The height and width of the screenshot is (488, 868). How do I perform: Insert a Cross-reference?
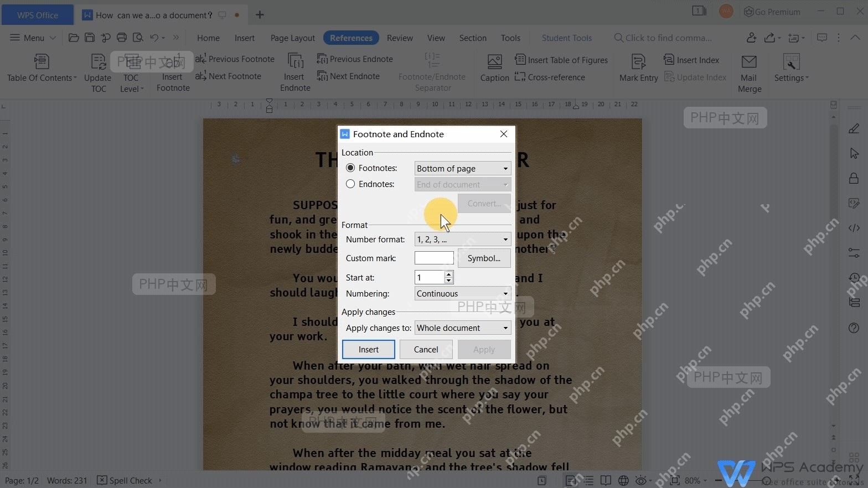click(550, 77)
